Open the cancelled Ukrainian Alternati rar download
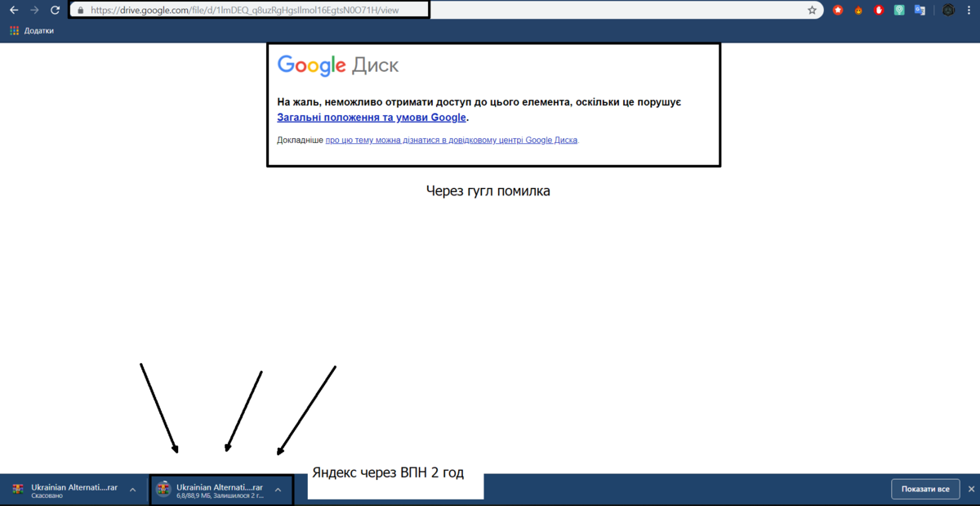The height and width of the screenshot is (506, 980). pyautogui.click(x=65, y=490)
